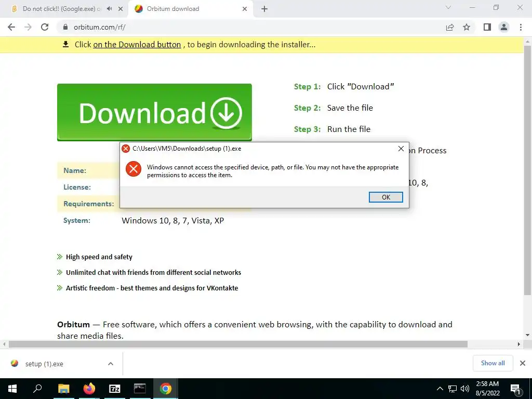Click the browser forward arrow
This screenshot has height=399, width=532.
tap(28, 27)
